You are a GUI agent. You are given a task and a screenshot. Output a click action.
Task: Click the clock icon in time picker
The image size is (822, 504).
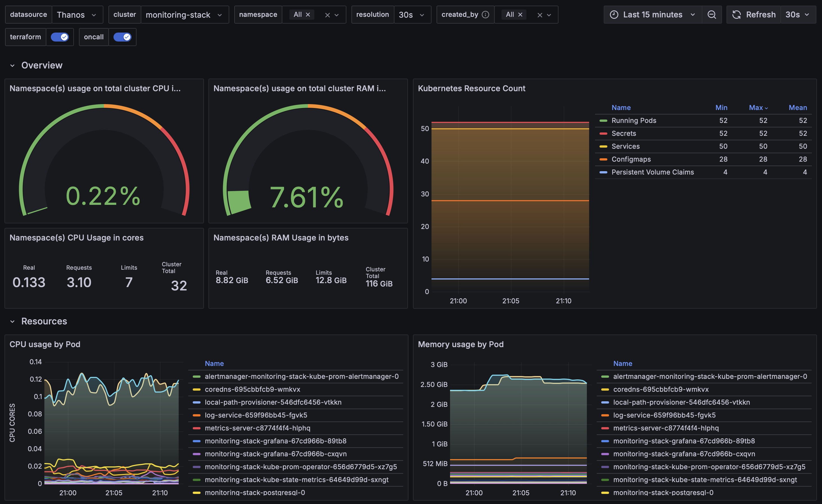tap(614, 15)
